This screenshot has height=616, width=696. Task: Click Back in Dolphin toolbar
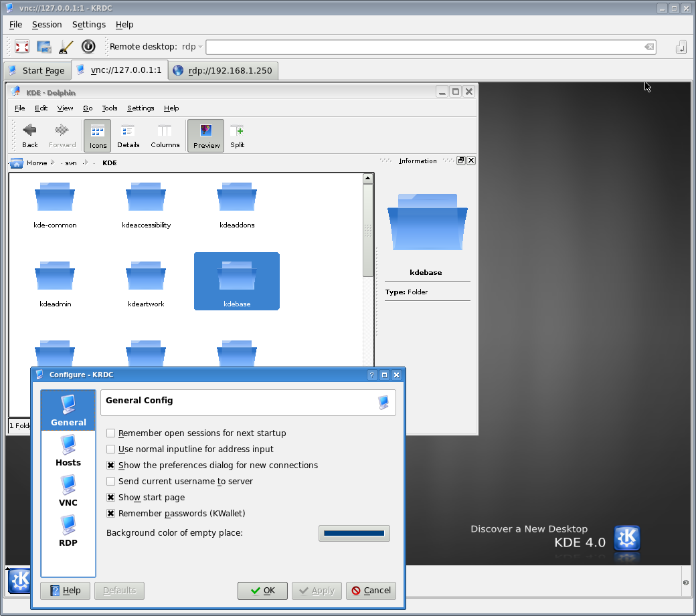click(29, 136)
